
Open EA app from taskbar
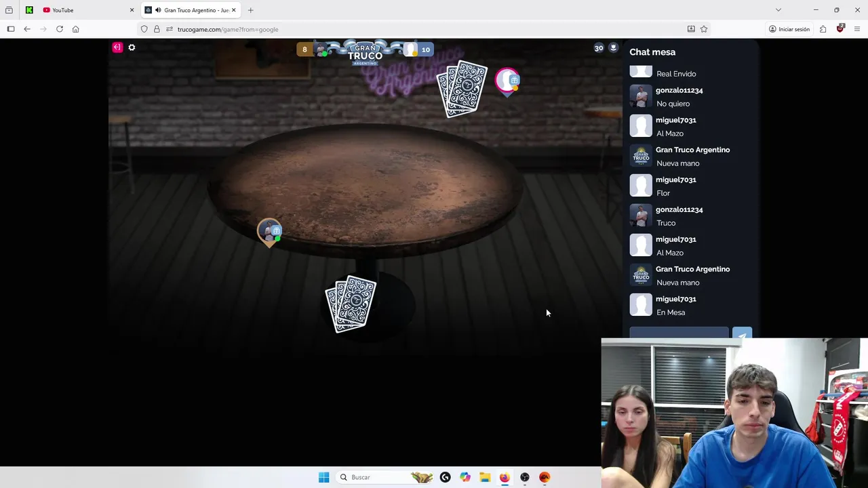[545, 477]
